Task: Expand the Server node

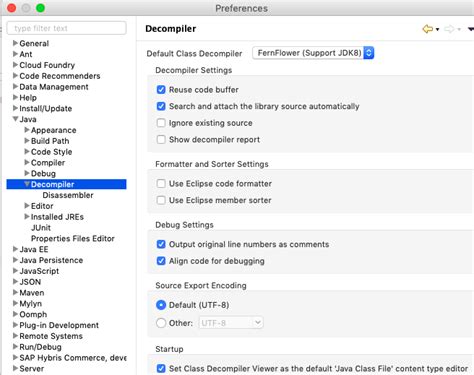Action: [x=15, y=368]
